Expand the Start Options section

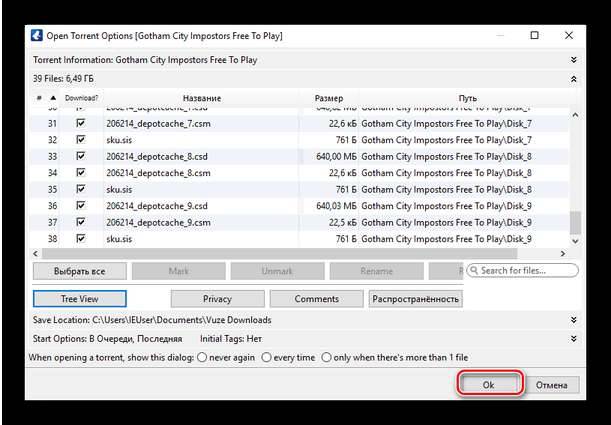573,339
